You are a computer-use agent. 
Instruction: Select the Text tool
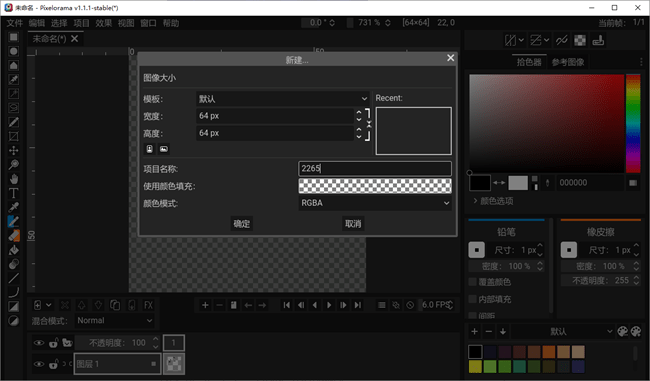point(13,193)
